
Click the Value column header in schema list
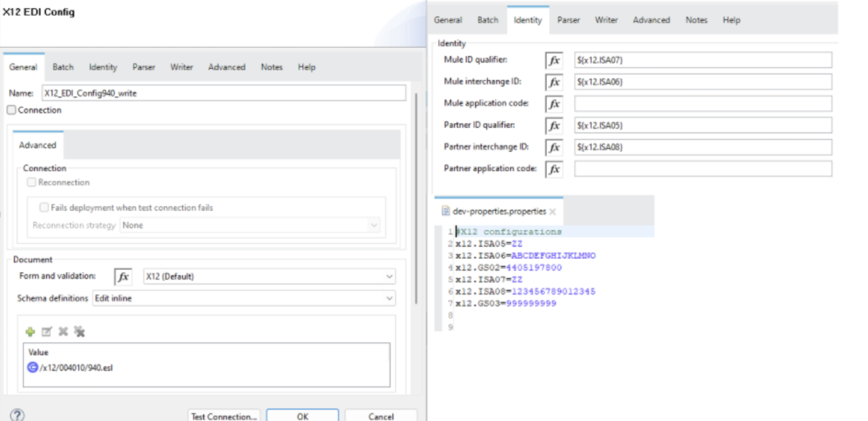(x=39, y=352)
